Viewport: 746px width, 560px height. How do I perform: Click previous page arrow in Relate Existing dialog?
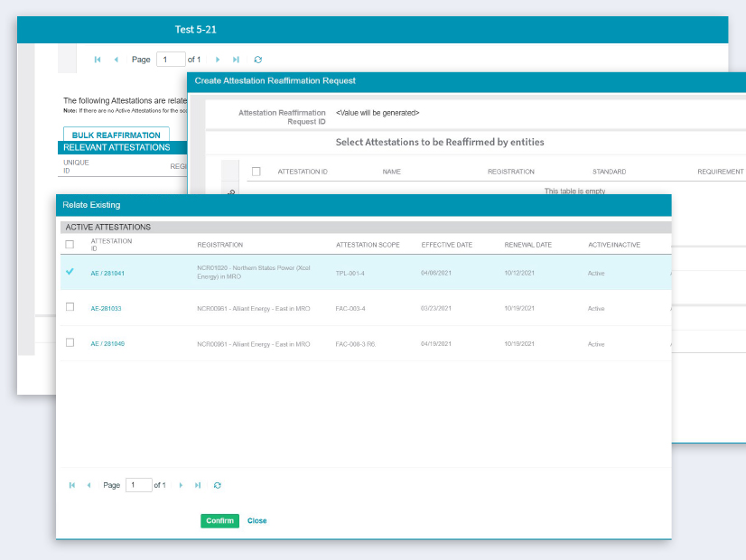coord(89,485)
